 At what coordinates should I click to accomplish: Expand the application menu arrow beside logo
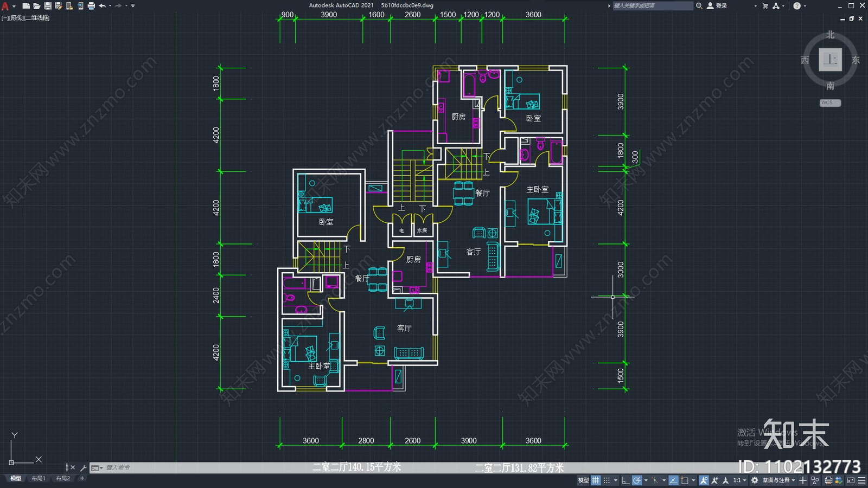[x=14, y=7]
